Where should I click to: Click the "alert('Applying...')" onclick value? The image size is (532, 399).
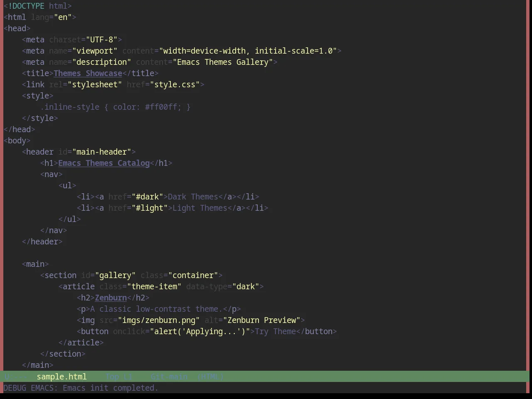coord(200,331)
